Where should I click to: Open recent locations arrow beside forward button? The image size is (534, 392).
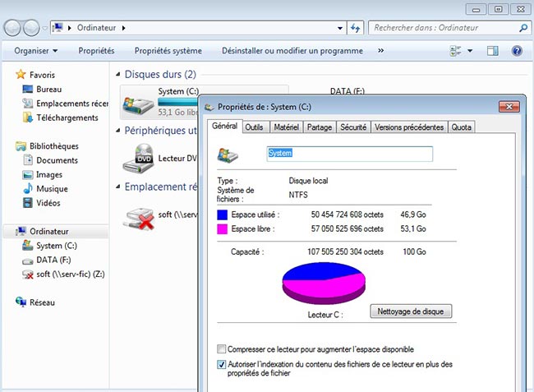(x=44, y=28)
